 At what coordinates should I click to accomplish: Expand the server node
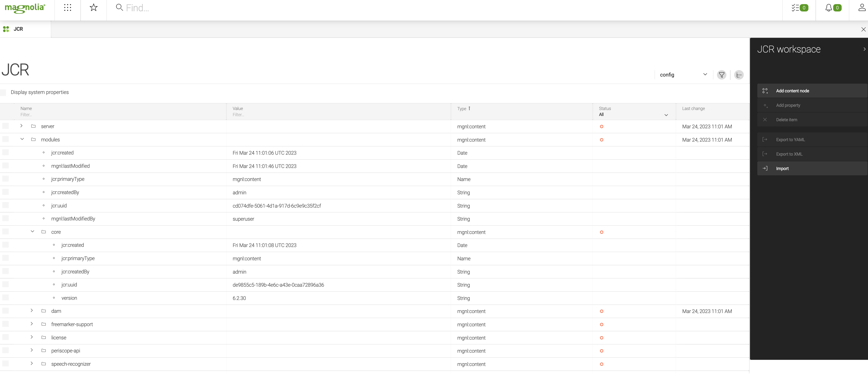tap(22, 126)
